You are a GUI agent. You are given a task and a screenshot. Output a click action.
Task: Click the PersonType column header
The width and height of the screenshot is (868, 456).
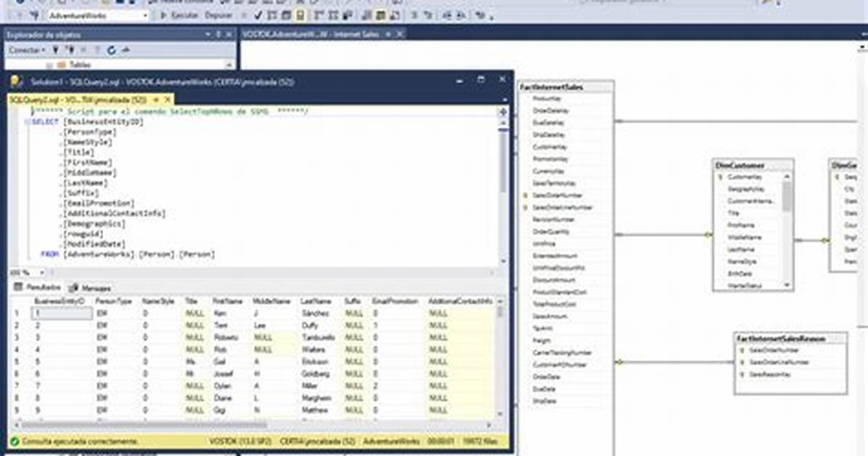(x=113, y=301)
